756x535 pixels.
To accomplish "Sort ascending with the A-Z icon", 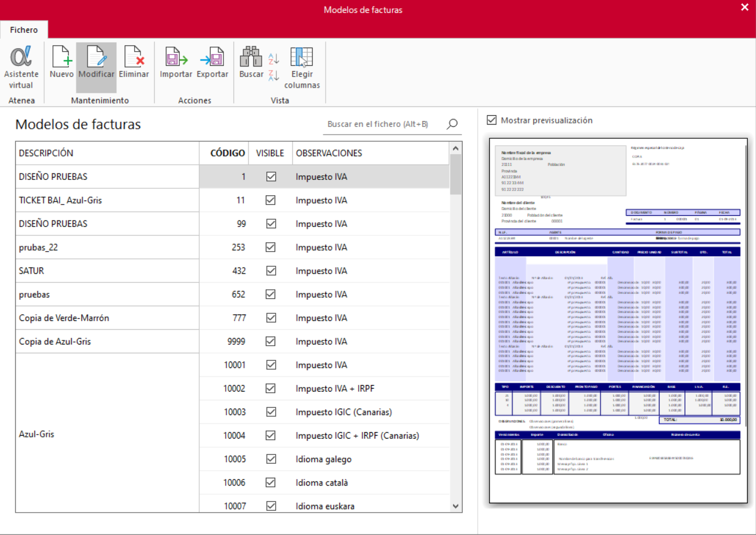I will coord(274,58).
